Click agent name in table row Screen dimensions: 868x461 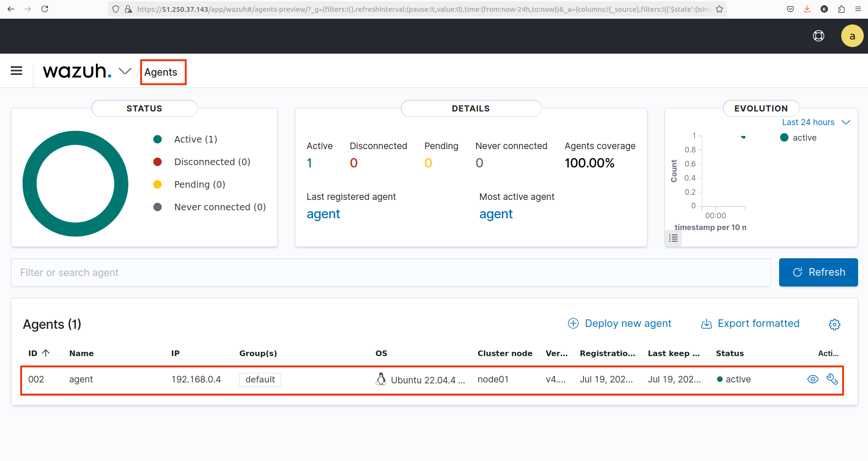pyautogui.click(x=81, y=379)
